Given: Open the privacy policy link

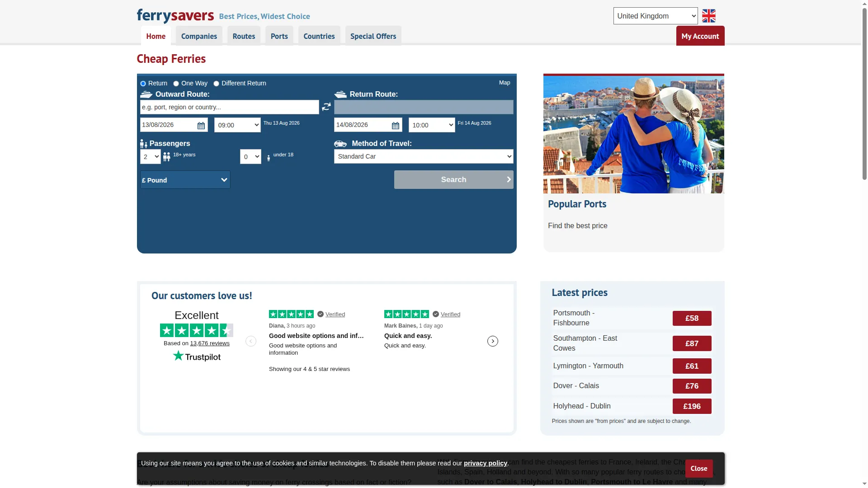Looking at the screenshot, I should coord(486,463).
